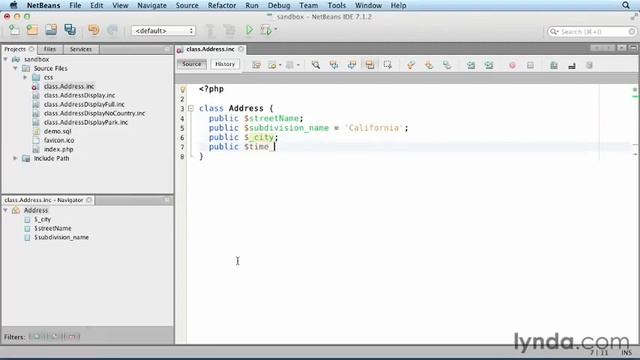Open the <default> configuration combo box
Image resolution: width=640 pixels, height=360 pixels.
[163, 31]
